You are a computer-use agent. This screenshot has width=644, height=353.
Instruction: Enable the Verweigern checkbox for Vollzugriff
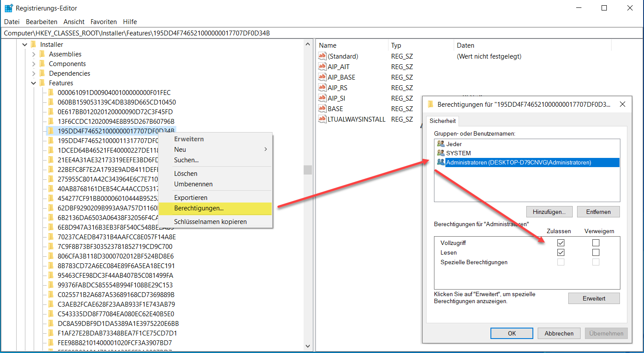coord(596,242)
